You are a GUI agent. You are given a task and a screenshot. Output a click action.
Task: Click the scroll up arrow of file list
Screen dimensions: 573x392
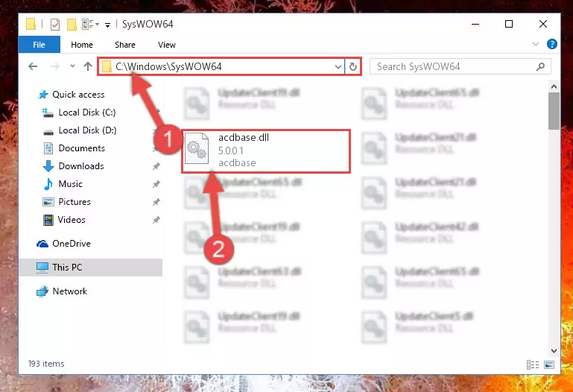pos(554,86)
